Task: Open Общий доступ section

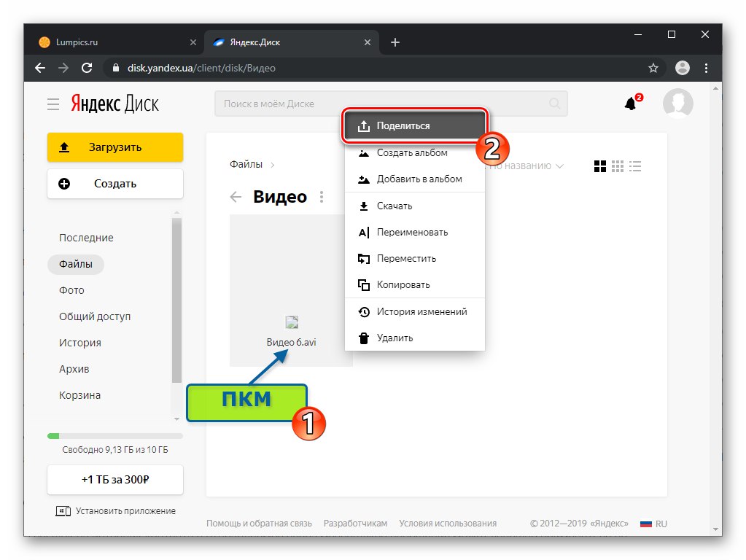Action: pos(95,316)
